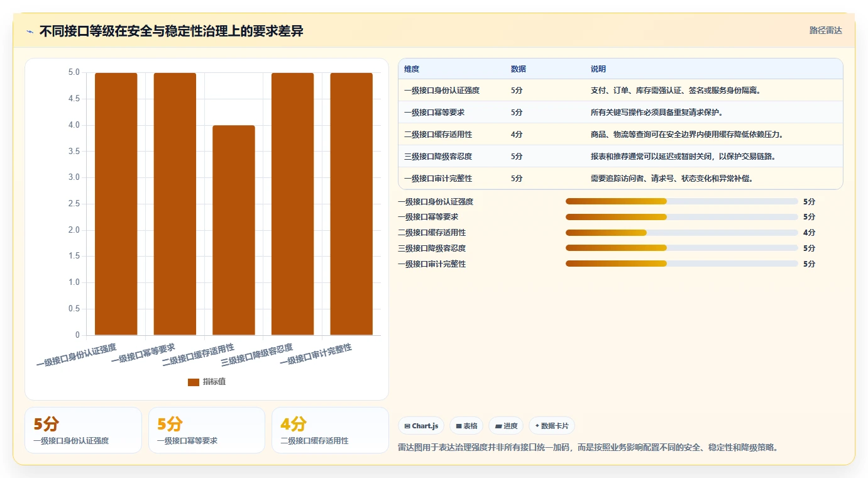
Task: Click the 数据卡片 tag chip
Action: 552,426
